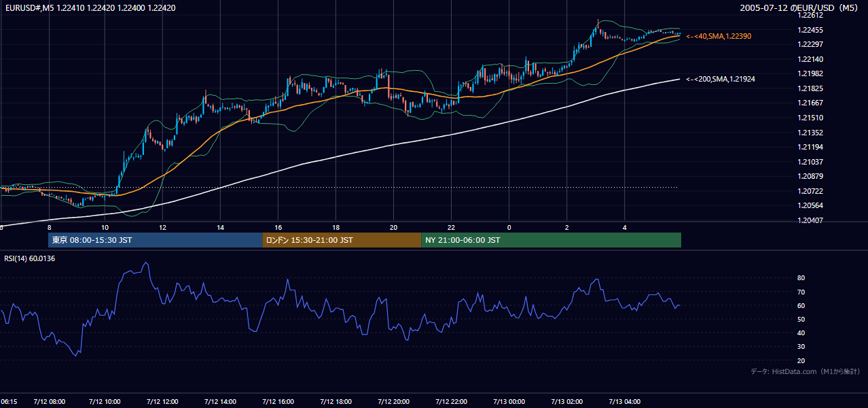Click the RSI(14) 60.0136 indicator label
The image size is (868, 408).
(x=30, y=258)
